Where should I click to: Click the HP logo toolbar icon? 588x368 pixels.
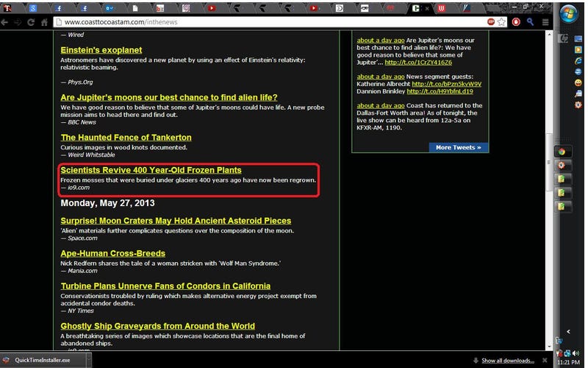pos(563,39)
